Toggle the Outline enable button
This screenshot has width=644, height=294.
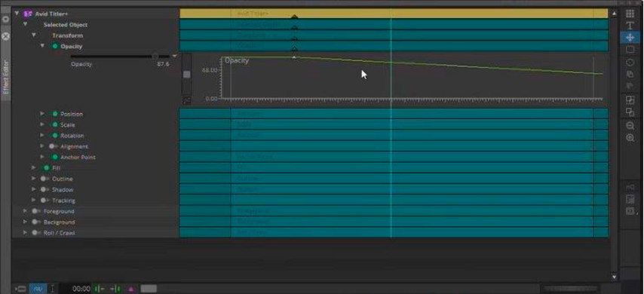(44, 179)
